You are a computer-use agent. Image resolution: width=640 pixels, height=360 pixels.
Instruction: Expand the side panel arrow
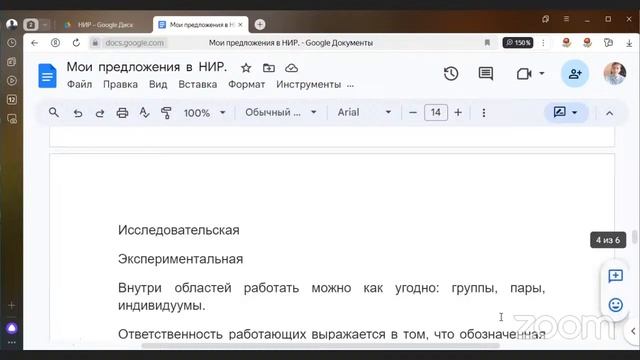633,331
